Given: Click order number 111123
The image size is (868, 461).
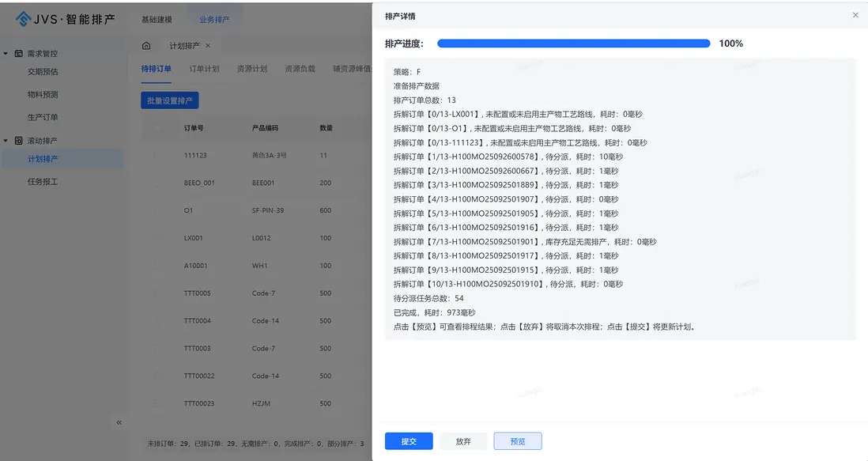Looking at the screenshot, I should pos(195,156).
